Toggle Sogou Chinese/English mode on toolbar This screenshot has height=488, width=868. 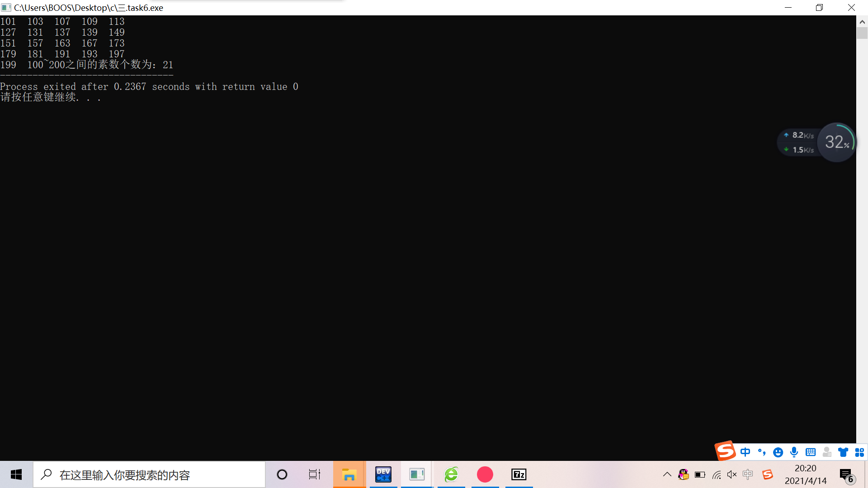(x=745, y=452)
